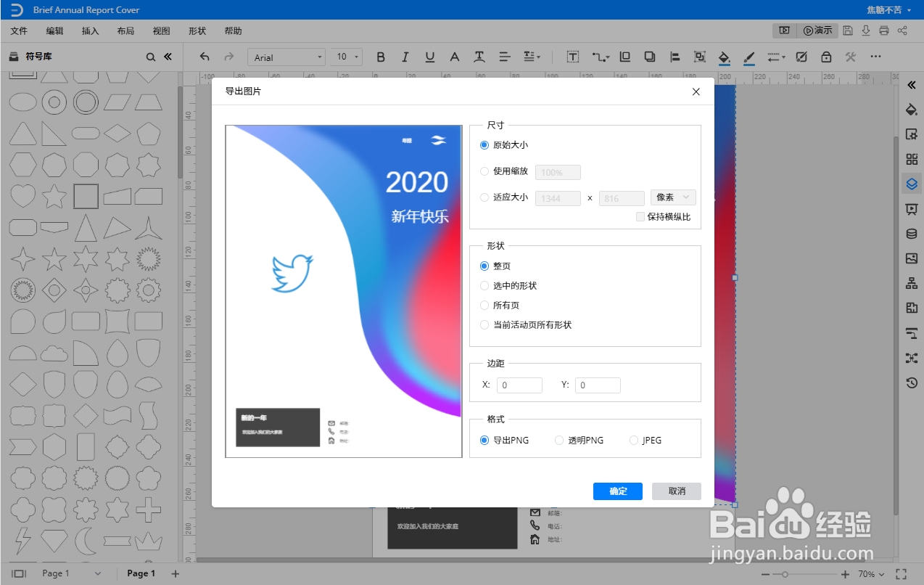Image resolution: width=924 pixels, height=585 pixels.
Task: Open the 帮助 menu
Action: (x=233, y=31)
